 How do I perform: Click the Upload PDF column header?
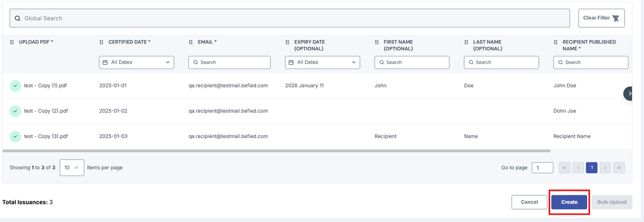pyautogui.click(x=36, y=42)
